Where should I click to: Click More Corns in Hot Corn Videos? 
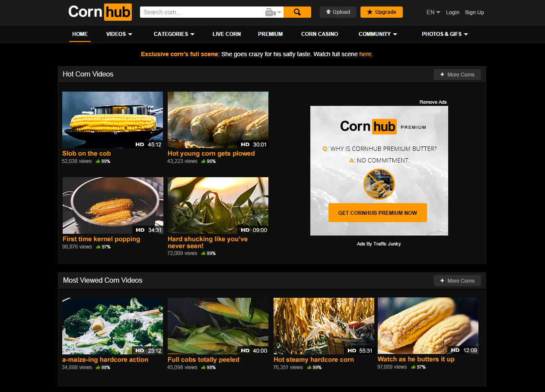coord(457,75)
